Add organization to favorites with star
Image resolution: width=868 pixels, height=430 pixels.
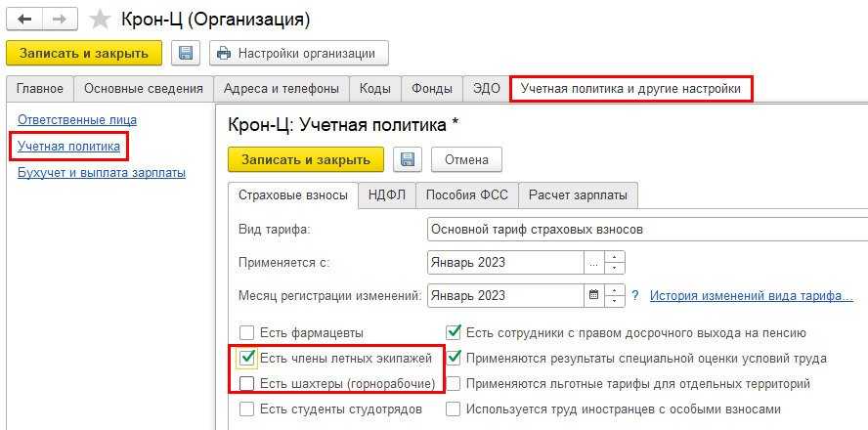click(x=100, y=20)
